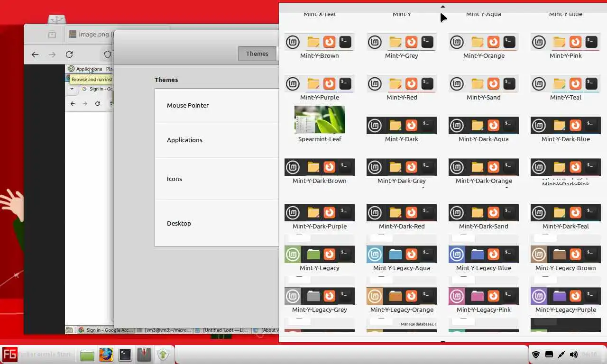The image size is (607, 364).
Task: Click the up arrow above the theme list
Action: 443,7
